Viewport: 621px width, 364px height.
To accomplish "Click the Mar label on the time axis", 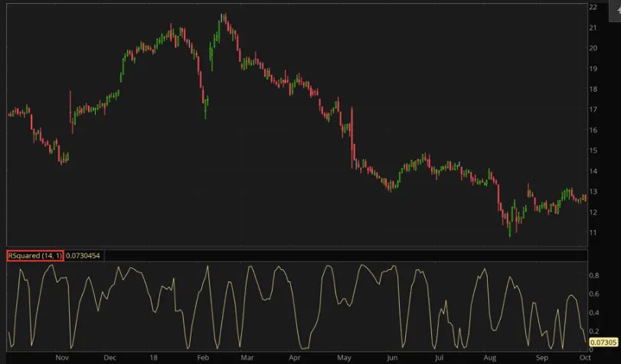I will pos(247,358).
